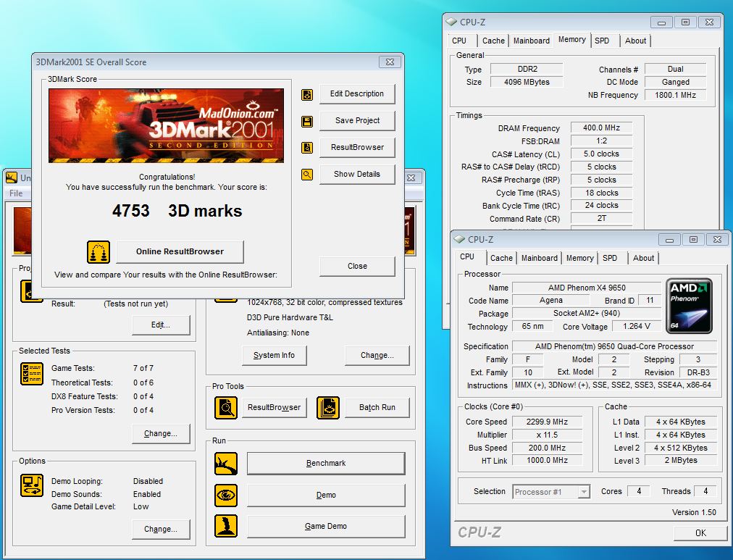This screenshot has height=560, width=733.
Task: Click the NB Frequency 1800.1 MHz field
Action: tap(675, 95)
